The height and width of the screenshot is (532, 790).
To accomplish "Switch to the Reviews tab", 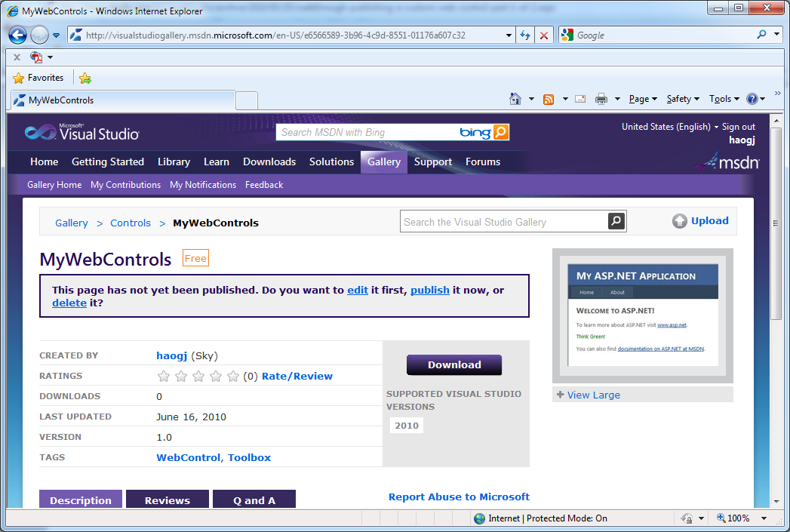I will coord(168,500).
